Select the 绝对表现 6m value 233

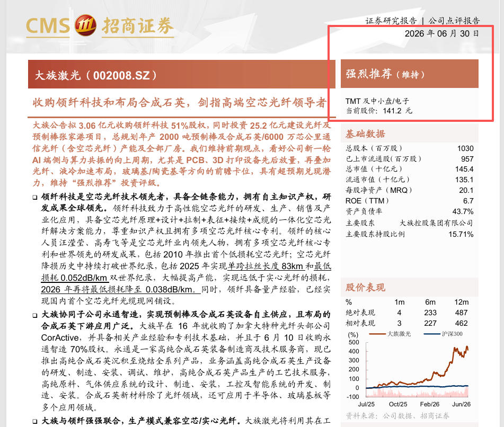[x=430, y=313]
